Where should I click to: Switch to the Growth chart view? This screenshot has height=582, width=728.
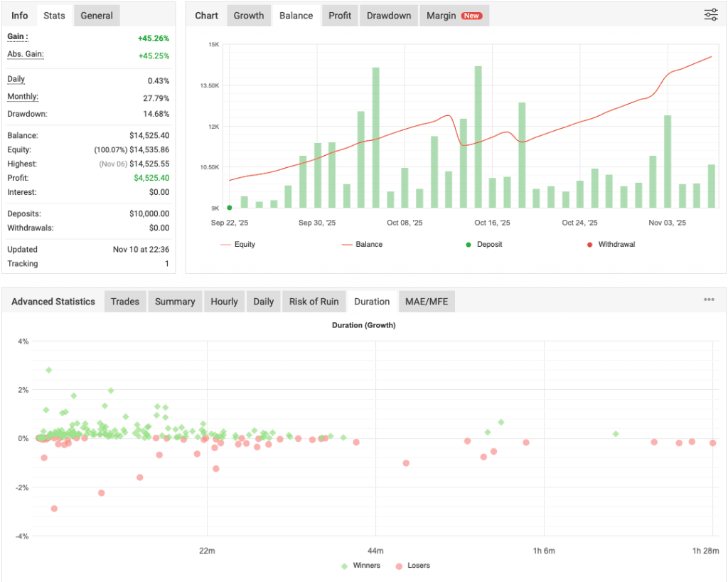[248, 15]
